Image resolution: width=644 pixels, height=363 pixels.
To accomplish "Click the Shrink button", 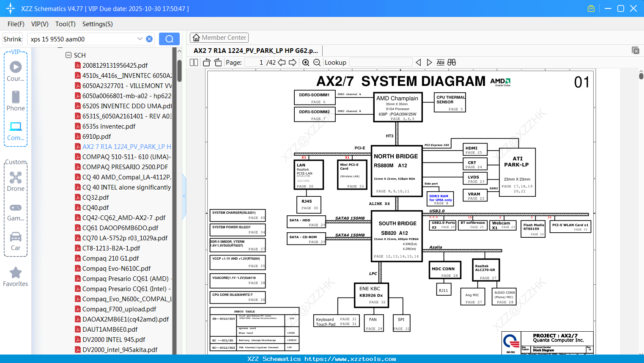I will point(12,39).
